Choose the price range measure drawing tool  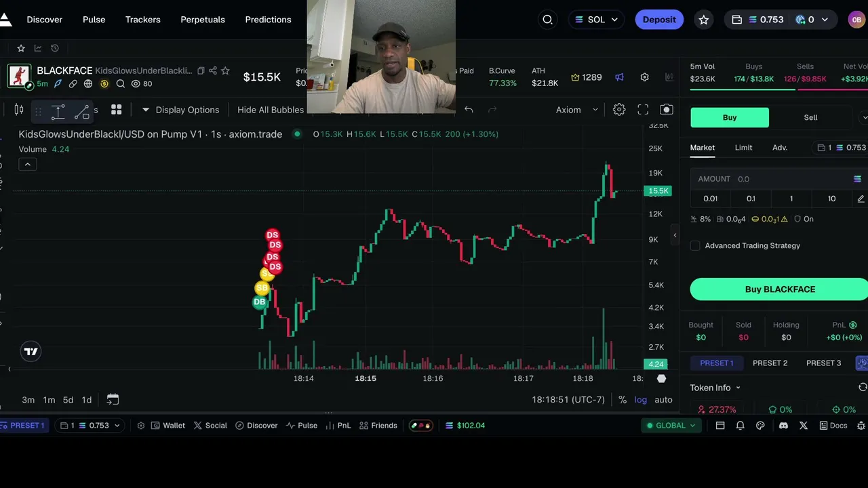[x=58, y=112]
